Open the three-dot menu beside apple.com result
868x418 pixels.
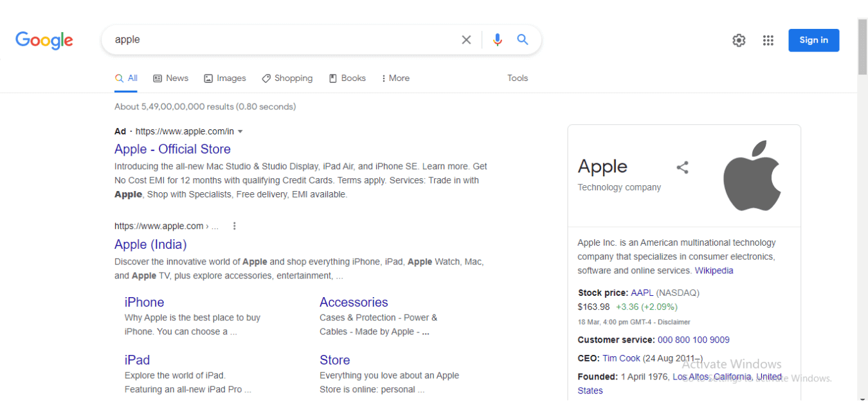234,226
